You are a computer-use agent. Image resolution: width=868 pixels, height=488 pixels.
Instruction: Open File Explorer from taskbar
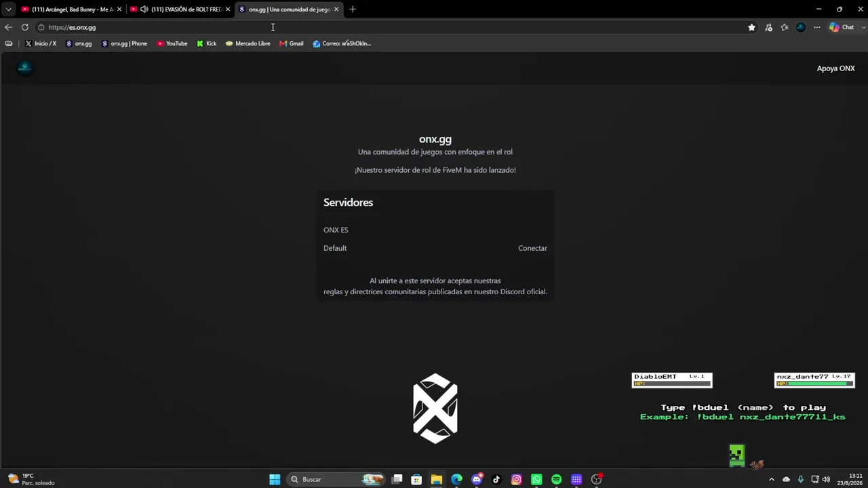[x=437, y=479]
